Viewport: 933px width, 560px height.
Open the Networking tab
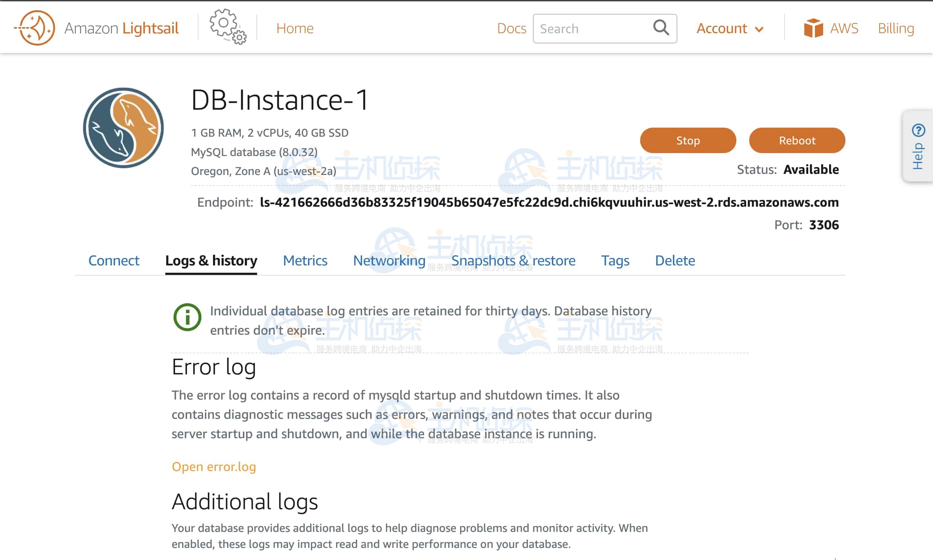[x=389, y=260]
